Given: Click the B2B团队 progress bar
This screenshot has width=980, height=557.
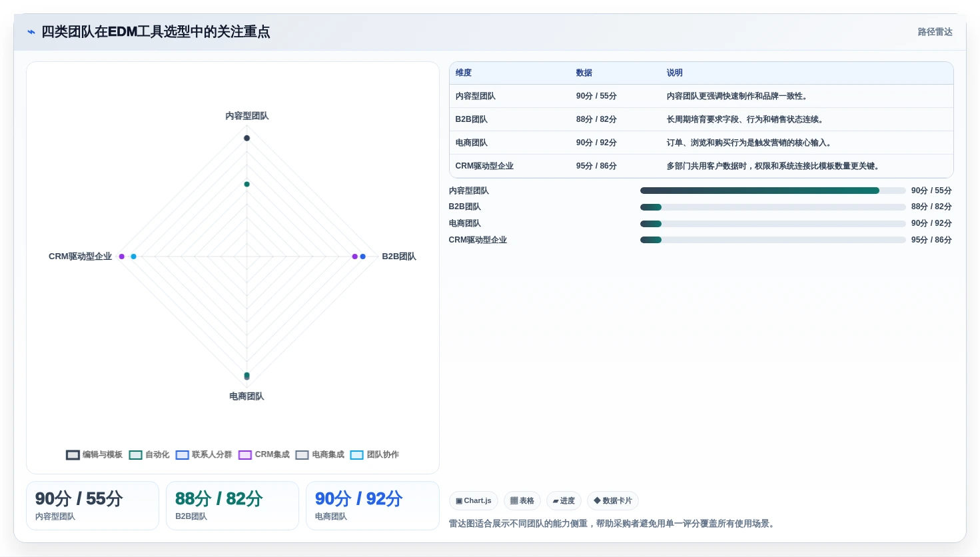Looking at the screenshot, I should click(773, 207).
